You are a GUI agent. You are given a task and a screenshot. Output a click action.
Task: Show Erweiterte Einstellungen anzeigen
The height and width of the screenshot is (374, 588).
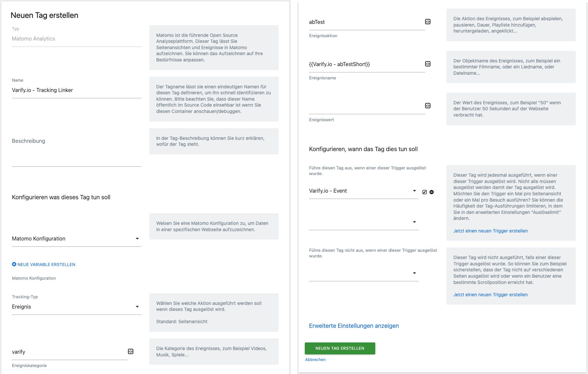click(x=354, y=326)
